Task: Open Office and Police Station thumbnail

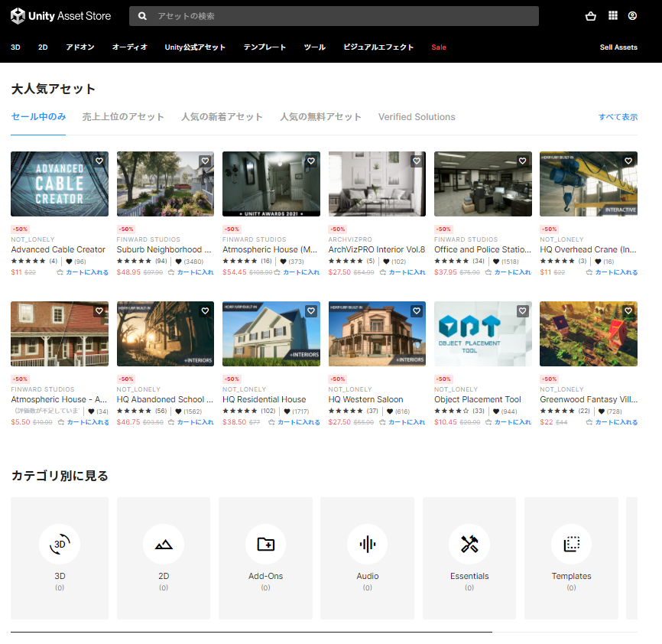Action: tap(483, 184)
